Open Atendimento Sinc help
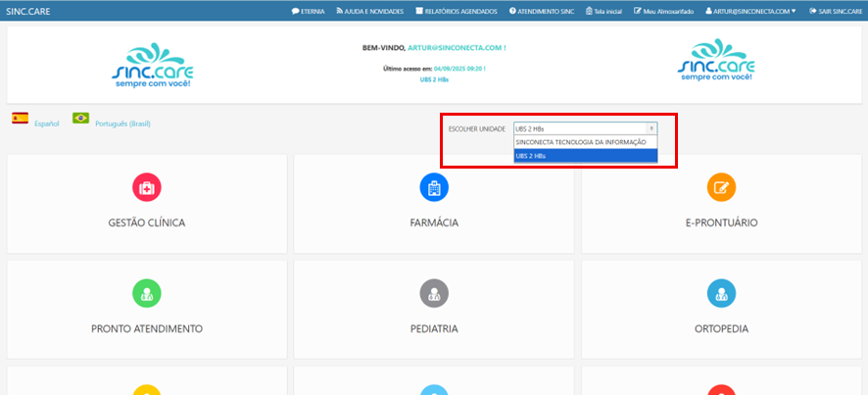 542,11
